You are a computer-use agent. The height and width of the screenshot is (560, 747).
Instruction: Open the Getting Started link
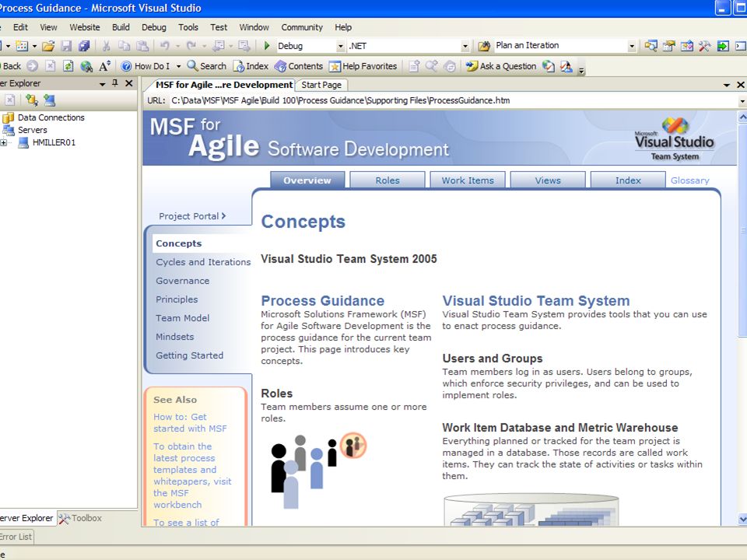[190, 355]
